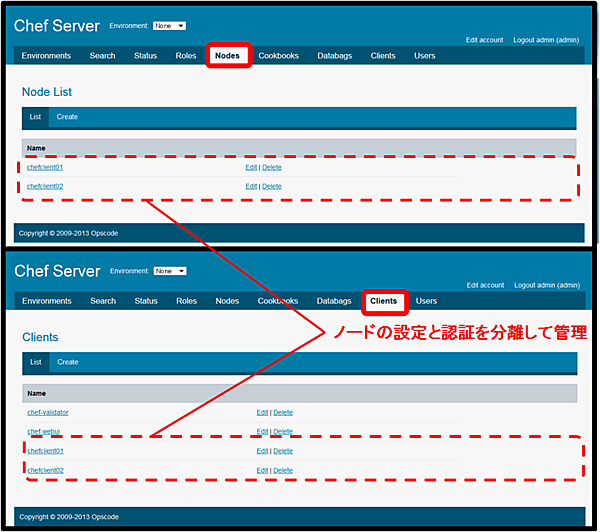Open Status menu in the Node List page
The width and height of the screenshot is (600, 532).
(145, 56)
